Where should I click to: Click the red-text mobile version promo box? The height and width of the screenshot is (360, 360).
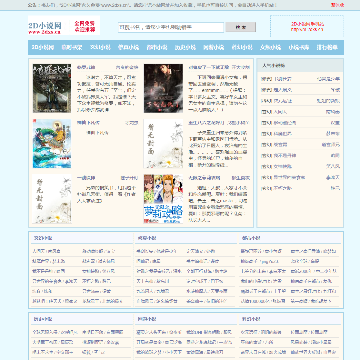tap(307, 26)
